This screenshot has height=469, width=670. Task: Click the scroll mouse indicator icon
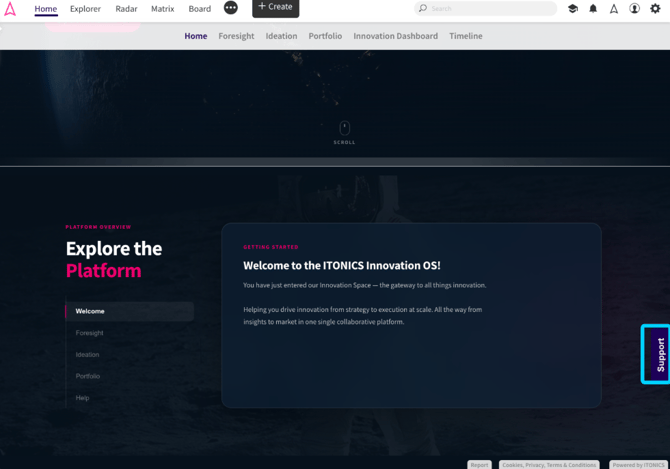[344, 128]
